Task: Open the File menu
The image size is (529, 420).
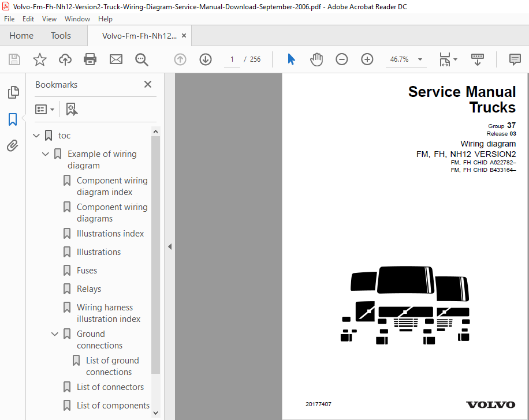Action: tap(9, 19)
